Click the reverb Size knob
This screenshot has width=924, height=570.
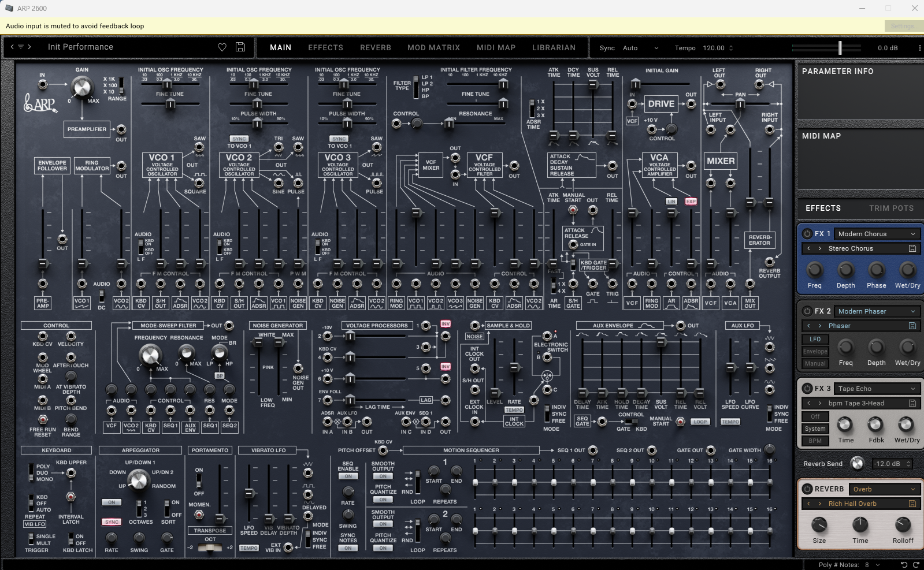[x=819, y=525]
